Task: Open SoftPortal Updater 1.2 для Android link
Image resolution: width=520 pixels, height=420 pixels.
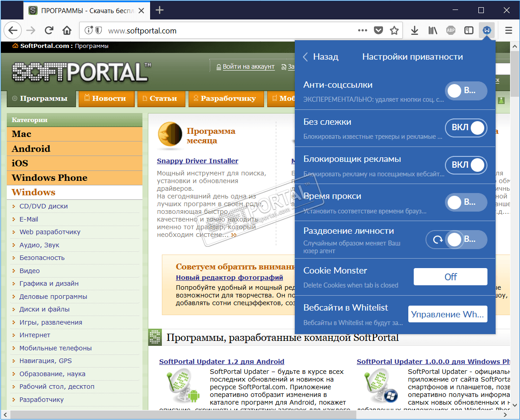Action: 222,362
